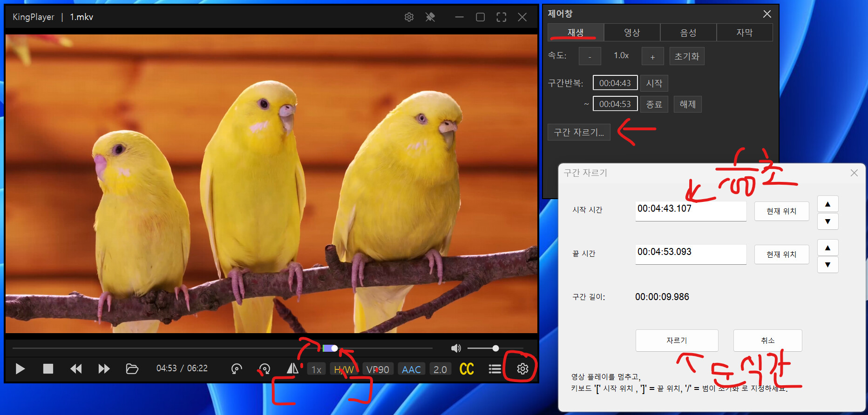This screenshot has width=868, height=415.
Task: Mute audio using the speaker icon
Action: click(456, 348)
